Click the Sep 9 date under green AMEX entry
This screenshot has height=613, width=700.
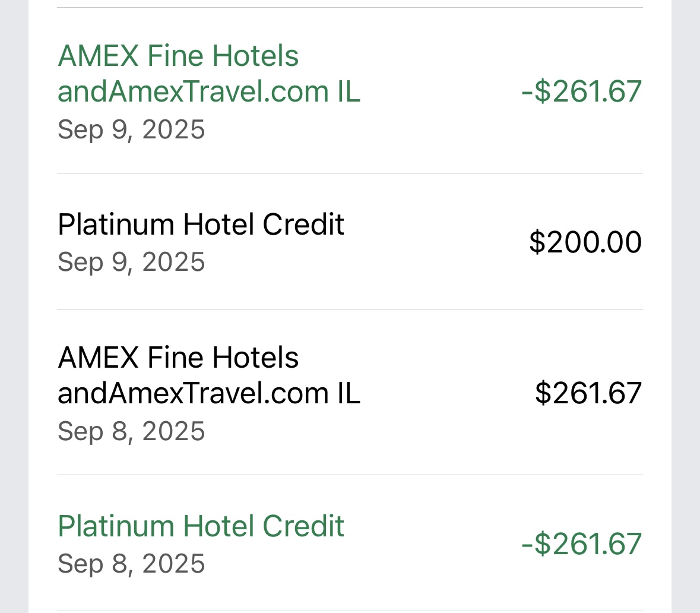(131, 129)
